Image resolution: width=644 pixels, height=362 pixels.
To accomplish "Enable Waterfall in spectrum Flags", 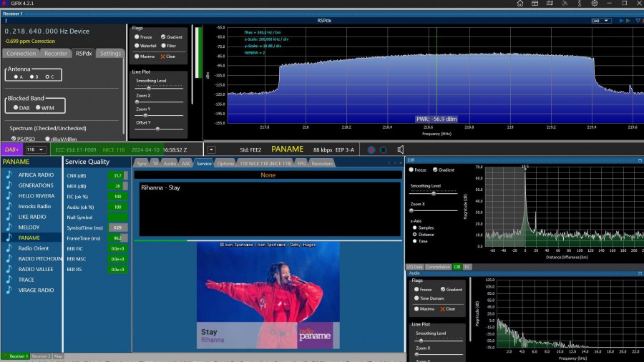I will point(137,46).
